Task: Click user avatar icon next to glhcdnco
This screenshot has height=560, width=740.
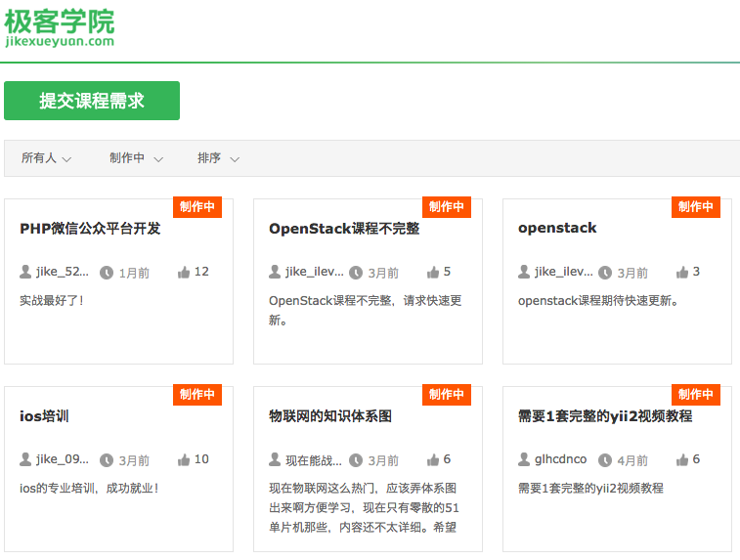Action: 524,459
